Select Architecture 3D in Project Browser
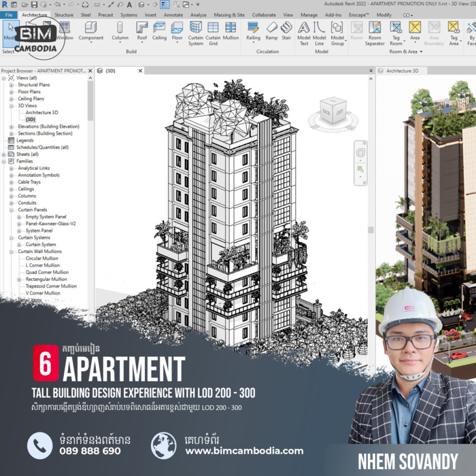 [41, 113]
